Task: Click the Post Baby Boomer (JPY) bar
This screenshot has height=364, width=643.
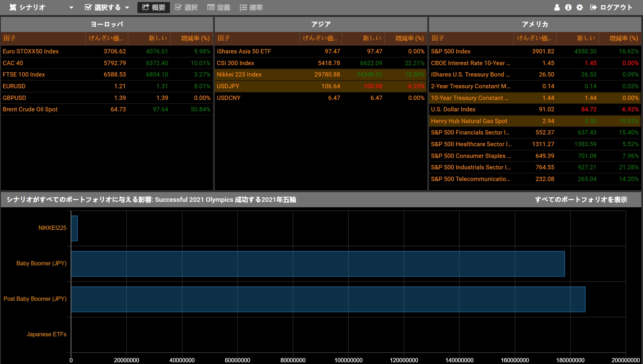Action: pos(328,299)
